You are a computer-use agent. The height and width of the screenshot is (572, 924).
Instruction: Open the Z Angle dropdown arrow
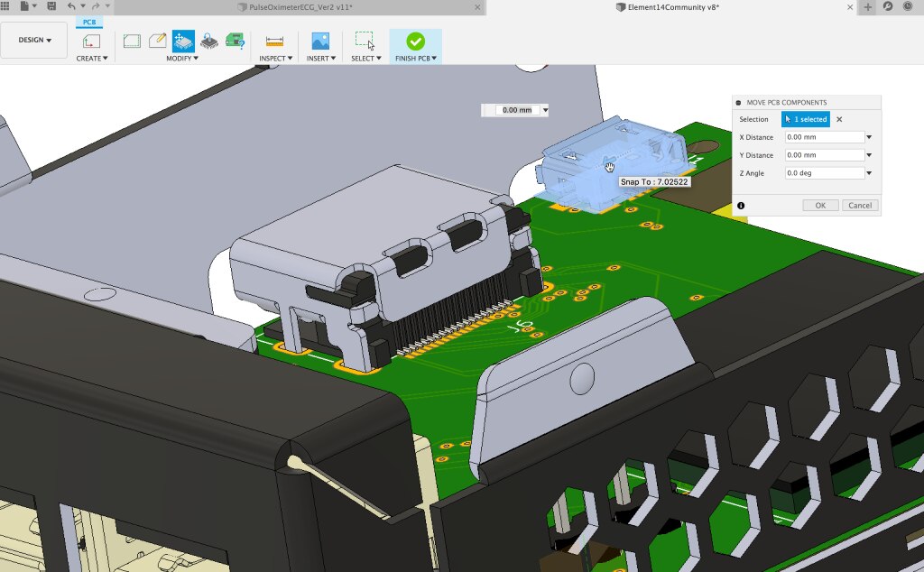[868, 173]
